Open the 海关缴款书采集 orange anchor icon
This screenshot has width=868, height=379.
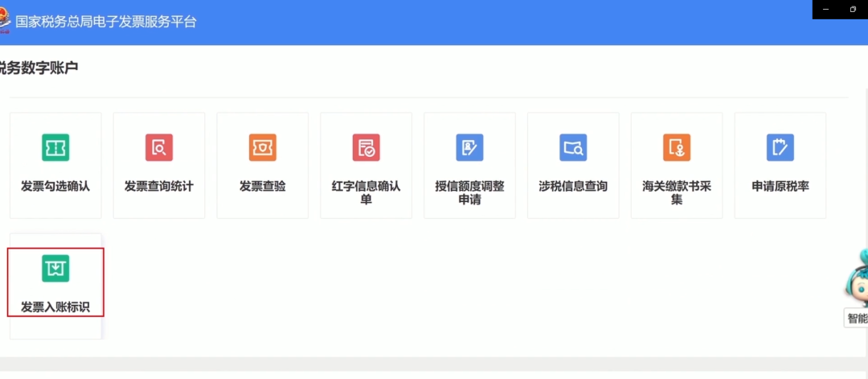click(677, 147)
